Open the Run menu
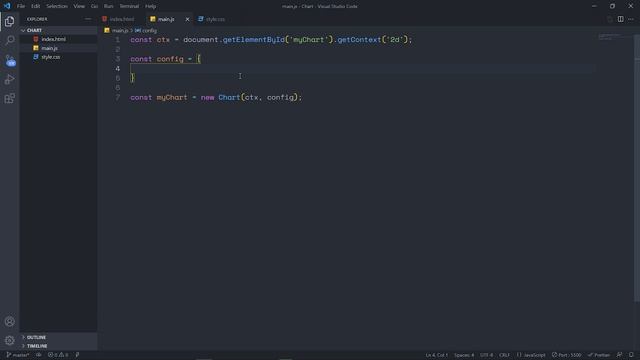The height and width of the screenshot is (360, 640). (x=109, y=6)
